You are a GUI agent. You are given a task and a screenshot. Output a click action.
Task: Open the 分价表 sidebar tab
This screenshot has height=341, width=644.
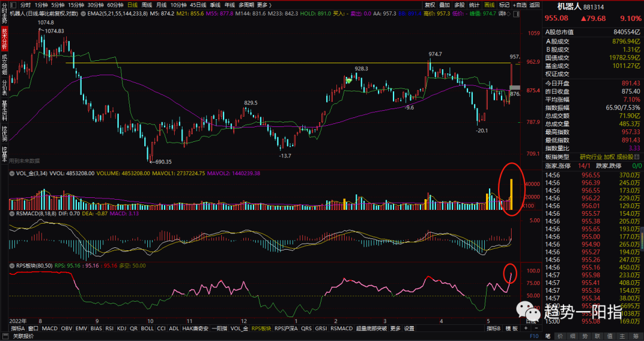click(x=4, y=87)
